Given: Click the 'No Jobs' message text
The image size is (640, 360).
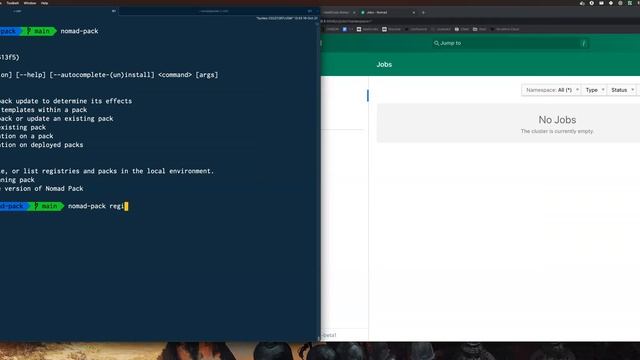Looking at the screenshot, I should [557, 120].
